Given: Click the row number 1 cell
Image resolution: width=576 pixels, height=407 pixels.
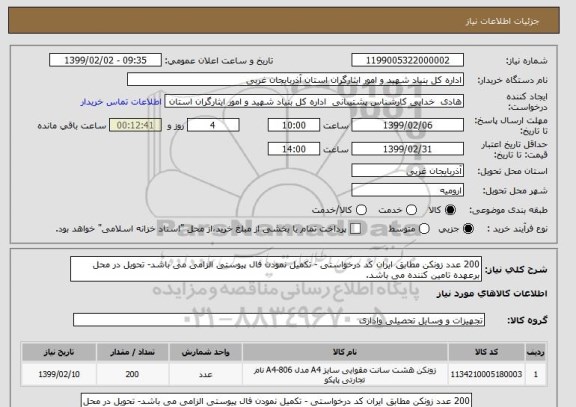Looking at the screenshot, I should [536, 374].
